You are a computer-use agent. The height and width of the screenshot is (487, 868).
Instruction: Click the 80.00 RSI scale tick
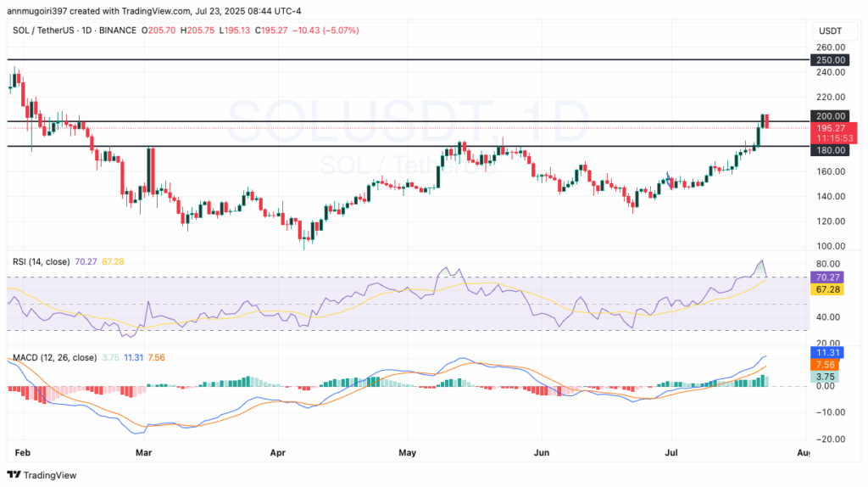tap(827, 264)
